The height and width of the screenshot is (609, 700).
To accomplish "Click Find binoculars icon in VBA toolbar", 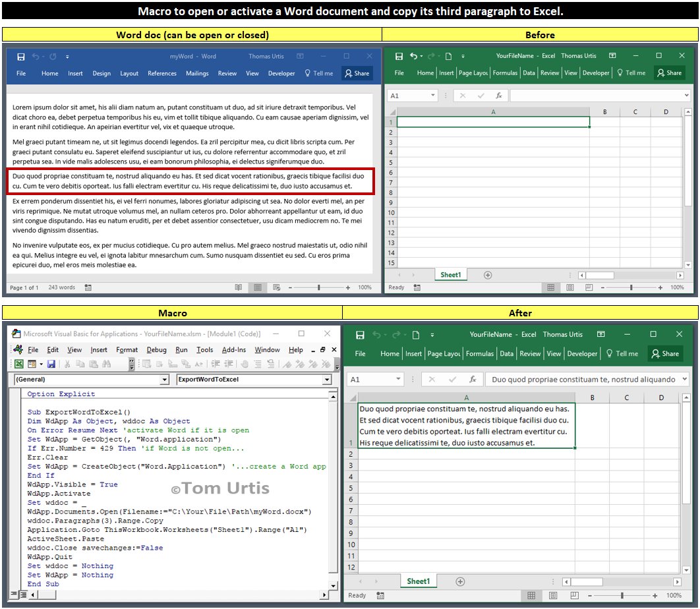I will [106, 364].
